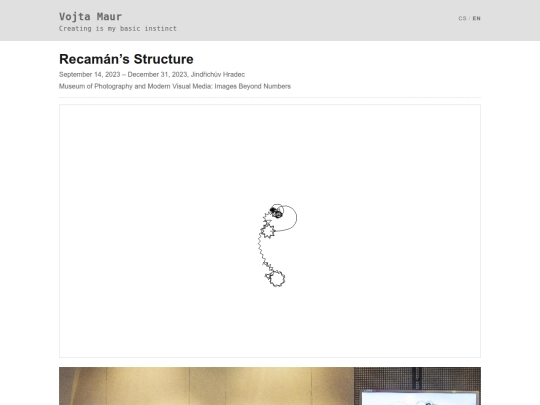Viewport: 540px width, 405px height.
Task: Switch language to EN
Action: tap(476, 19)
